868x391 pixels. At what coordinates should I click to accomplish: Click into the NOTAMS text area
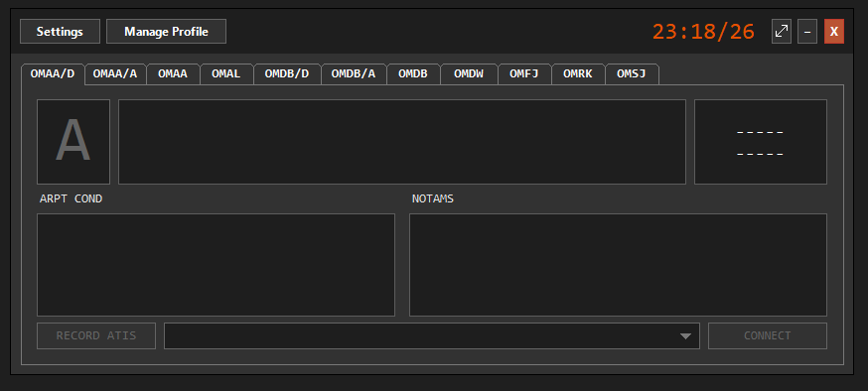618,265
